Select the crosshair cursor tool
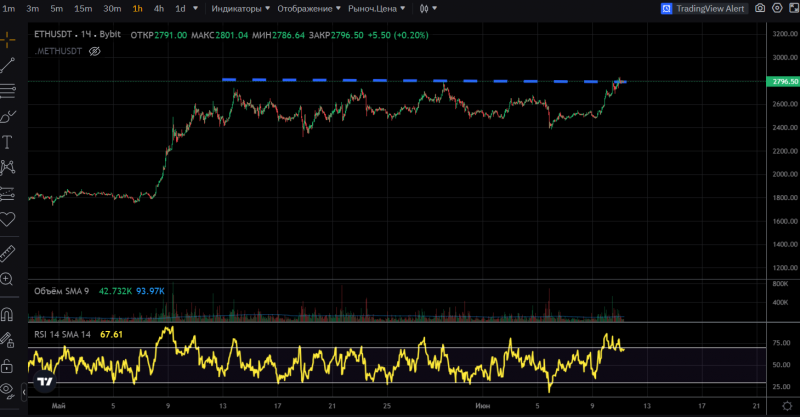 coord(7,40)
